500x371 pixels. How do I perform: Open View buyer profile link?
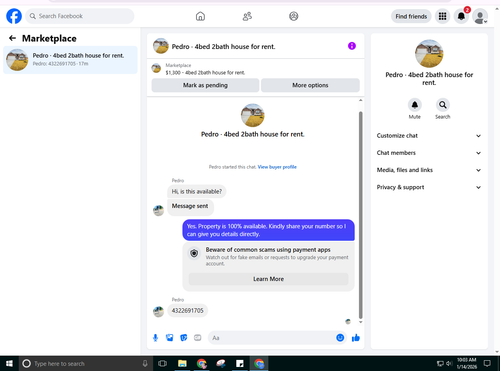(277, 167)
